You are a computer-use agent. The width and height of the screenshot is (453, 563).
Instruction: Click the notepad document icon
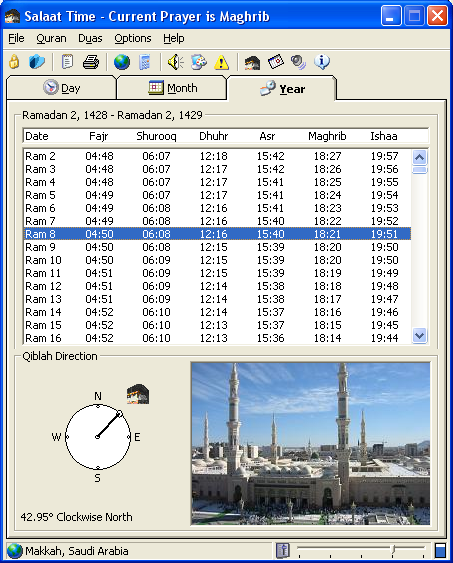click(x=67, y=62)
